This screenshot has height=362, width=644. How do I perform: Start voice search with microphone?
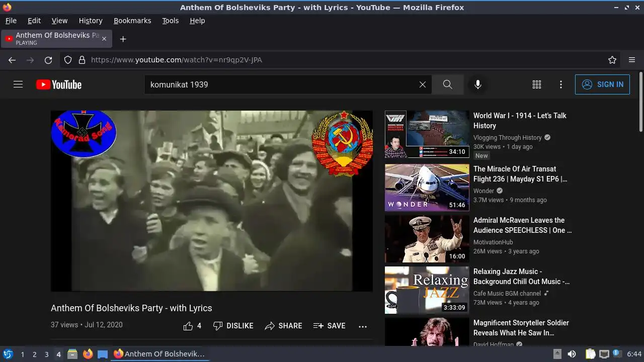(478, 84)
